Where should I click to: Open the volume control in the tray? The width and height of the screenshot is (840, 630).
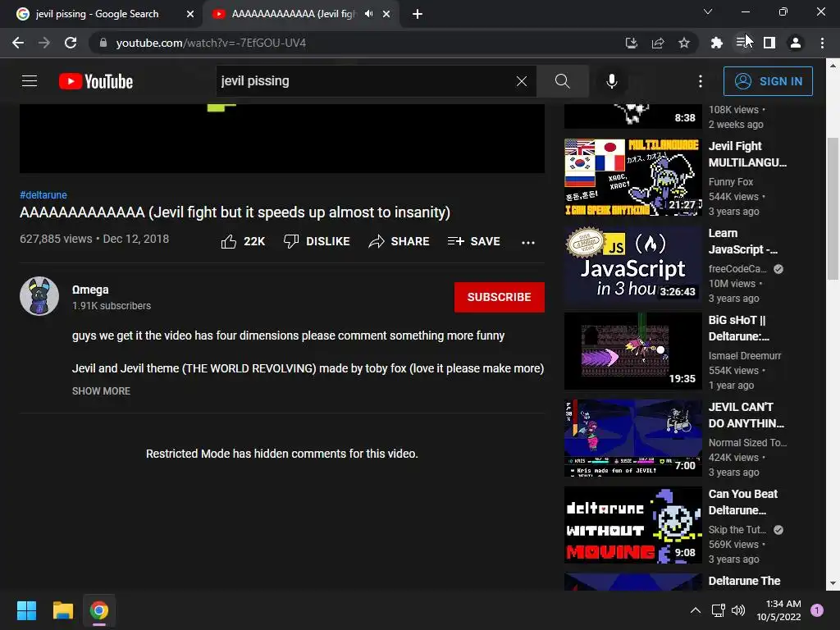pyautogui.click(x=738, y=610)
